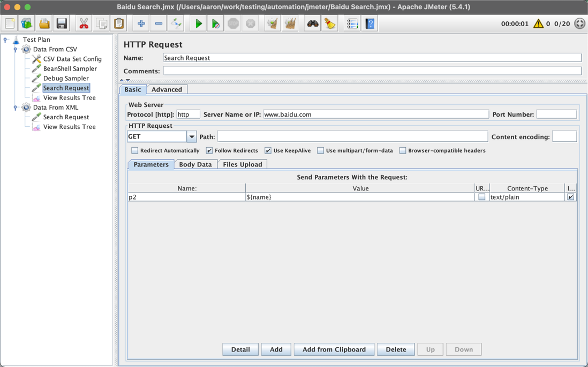Collapse the Test Plan tree node
The width and height of the screenshot is (588, 367).
click(6, 40)
